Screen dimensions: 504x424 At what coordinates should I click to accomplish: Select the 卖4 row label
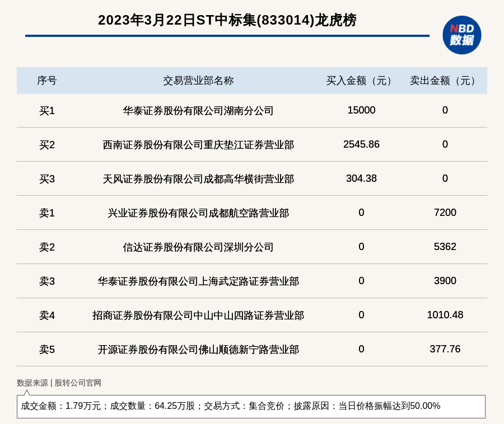(47, 315)
